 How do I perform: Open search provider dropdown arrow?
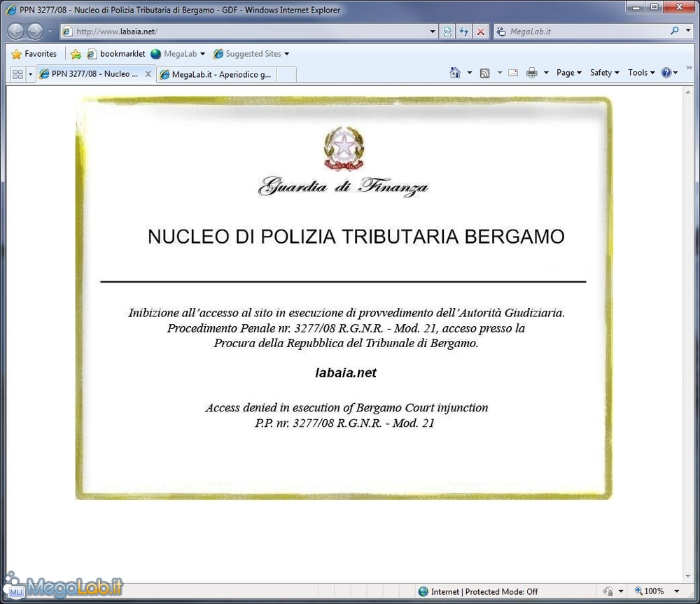688,31
